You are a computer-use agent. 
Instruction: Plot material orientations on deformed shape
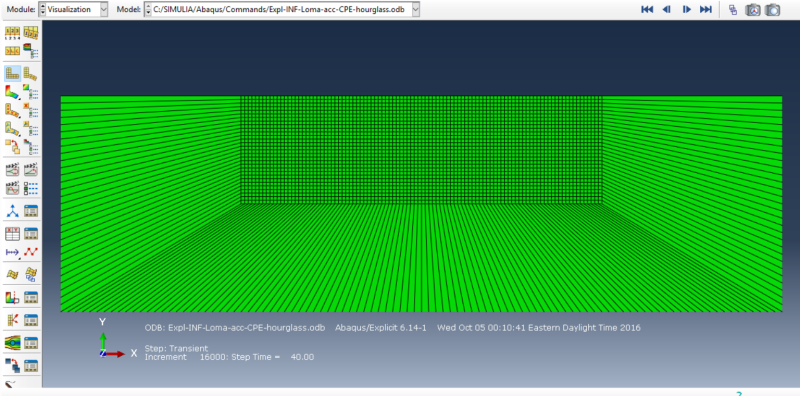click(12, 128)
